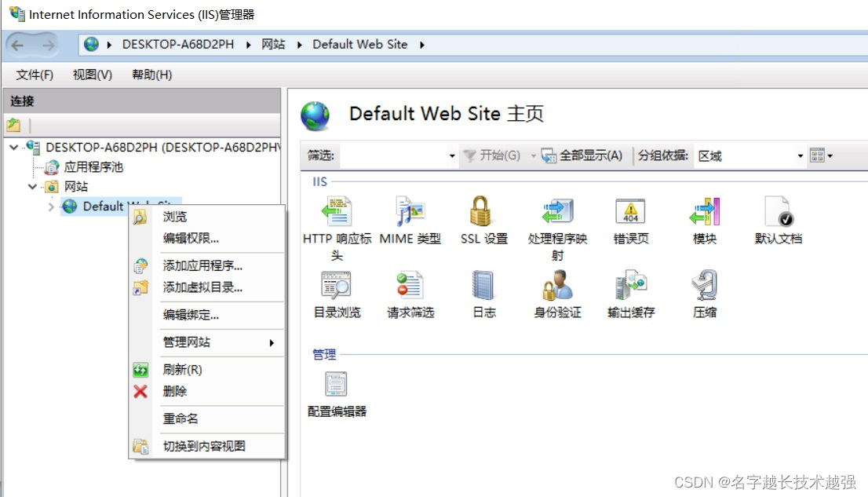Open the 筛选 dropdown arrow
This screenshot has width=868, height=497.
[x=452, y=156]
